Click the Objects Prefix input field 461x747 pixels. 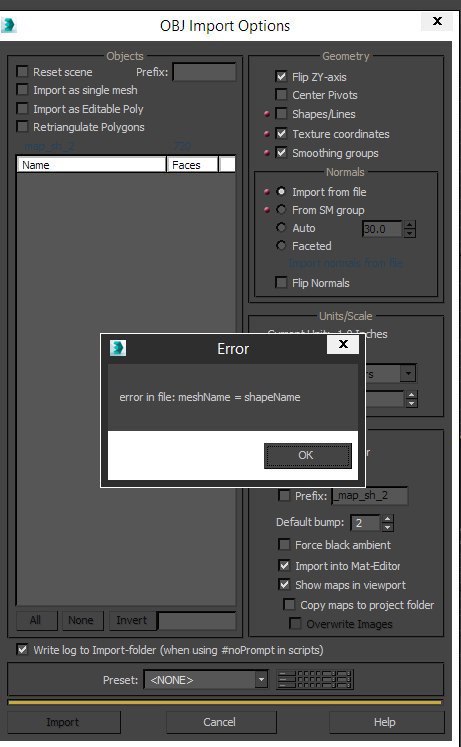(x=204, y=72)
